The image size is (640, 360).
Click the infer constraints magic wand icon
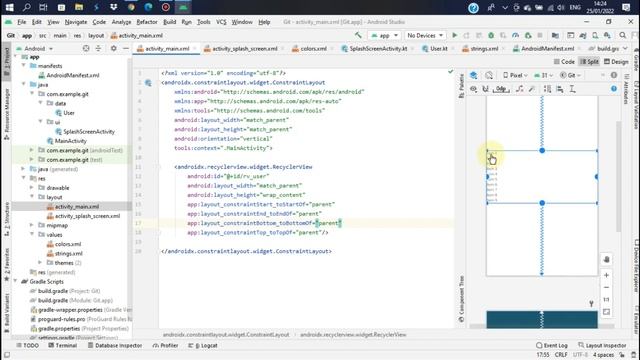532,89
